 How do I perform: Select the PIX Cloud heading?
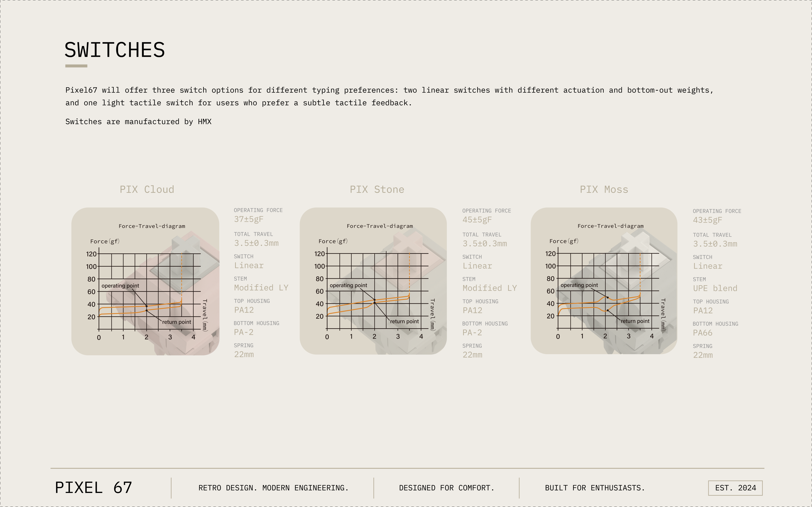[x=147, y=189]
